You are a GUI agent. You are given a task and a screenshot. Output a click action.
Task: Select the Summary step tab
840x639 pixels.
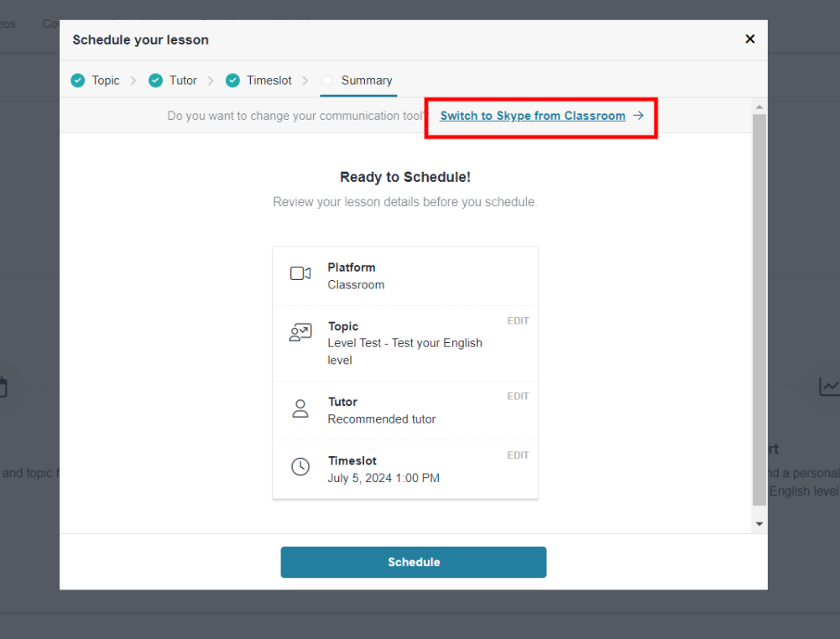(366, 81)
